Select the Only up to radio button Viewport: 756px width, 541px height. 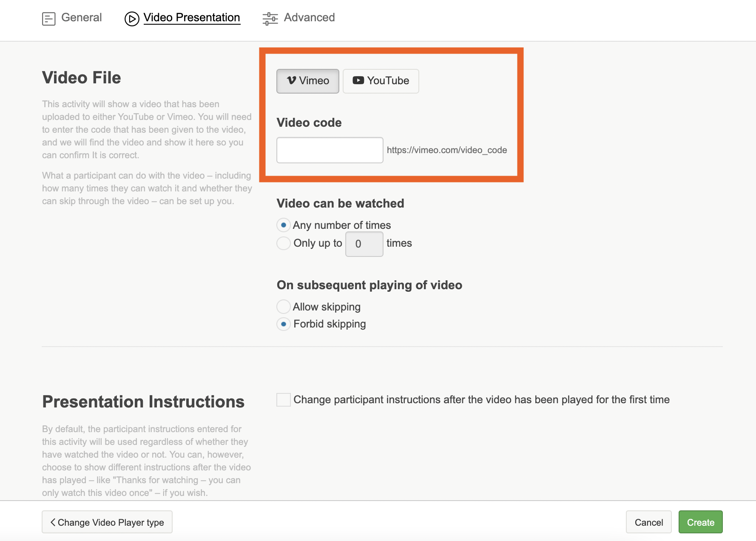tap(284, 243)
